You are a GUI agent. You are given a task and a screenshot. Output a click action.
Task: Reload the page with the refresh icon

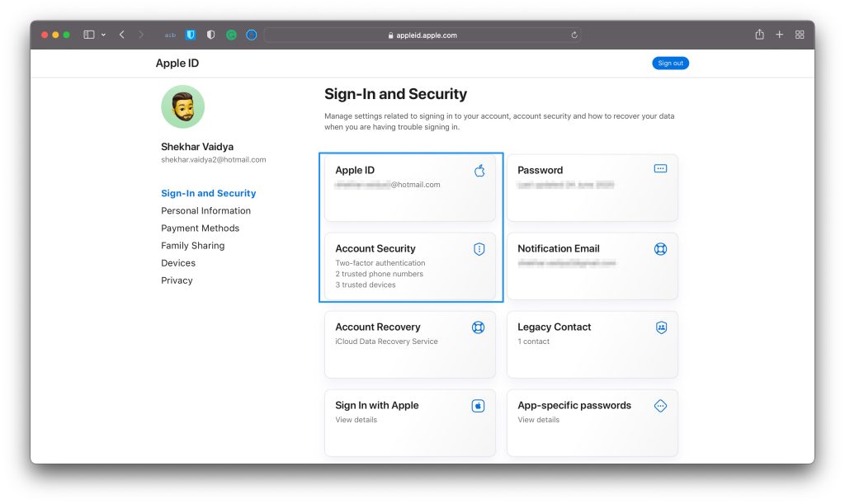click(x=574, y=35)
